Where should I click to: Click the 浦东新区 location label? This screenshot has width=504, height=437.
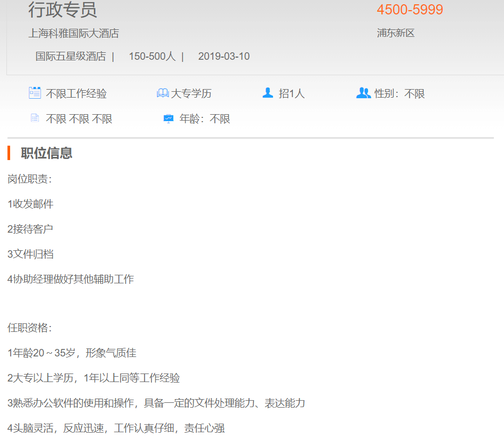[396, 33]
